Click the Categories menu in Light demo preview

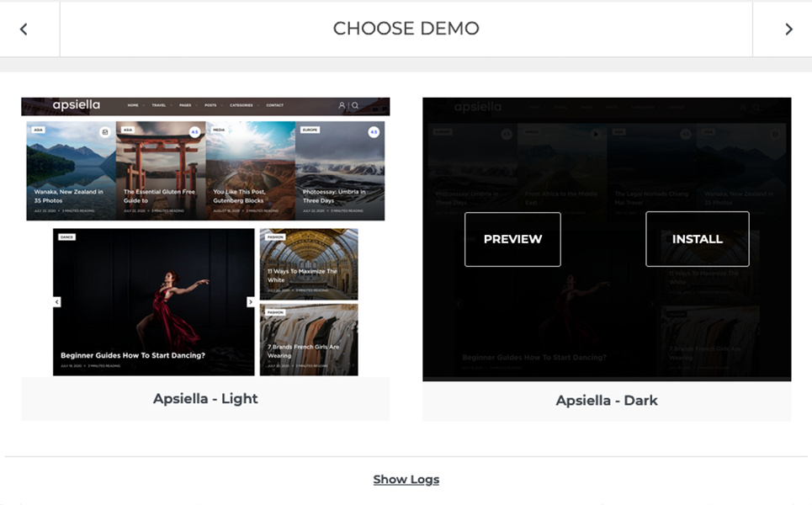[241, 105]
